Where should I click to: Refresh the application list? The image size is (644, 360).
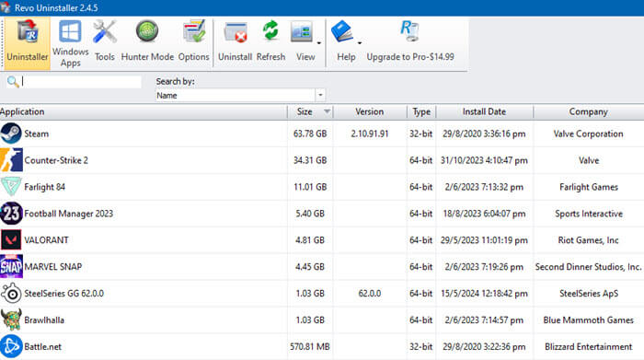tap(270, 42)
